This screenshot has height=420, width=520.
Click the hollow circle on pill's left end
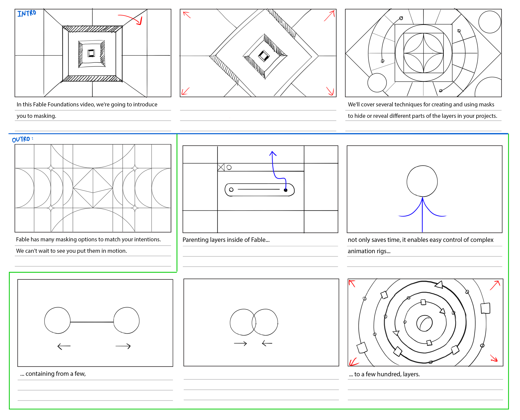(231, 190)
